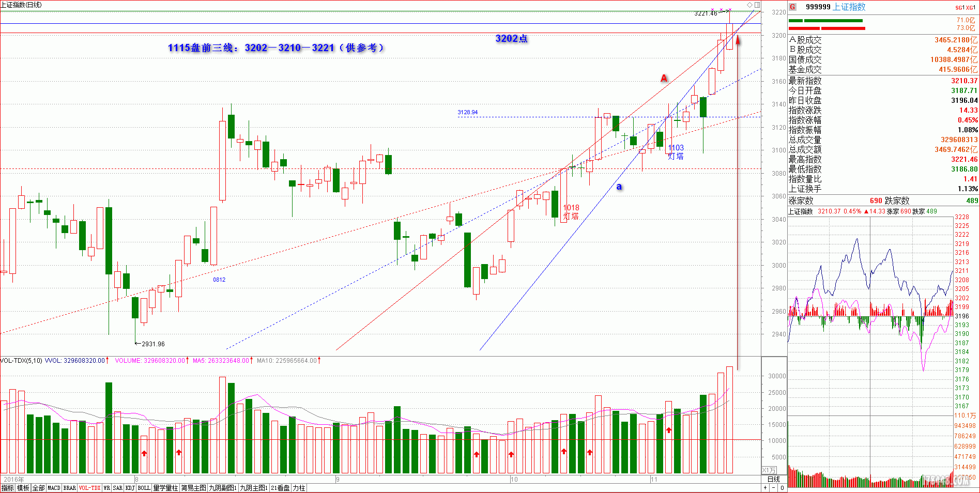This screenshot has height=493, width=980.
Task: Switch indicator to BRAR
Action: click(x=70, y=488)
